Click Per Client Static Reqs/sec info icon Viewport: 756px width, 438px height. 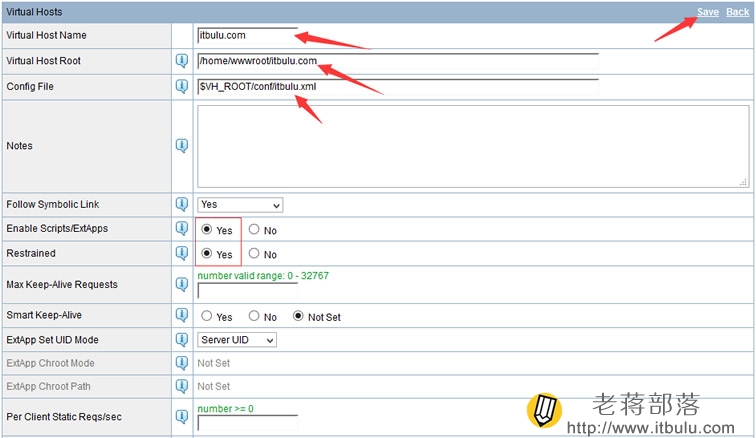(x=182, y=416)
